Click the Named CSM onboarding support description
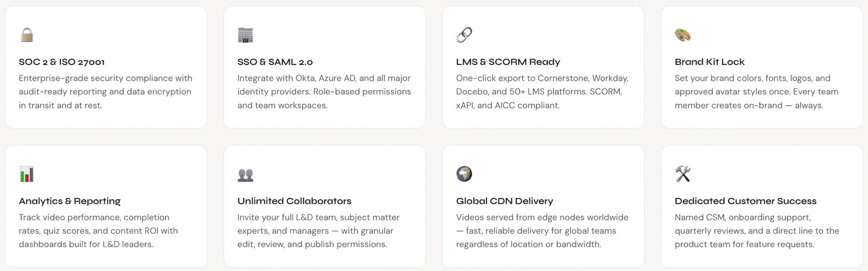Viewport: 868px width, 271px height. [x=757, y=231]
